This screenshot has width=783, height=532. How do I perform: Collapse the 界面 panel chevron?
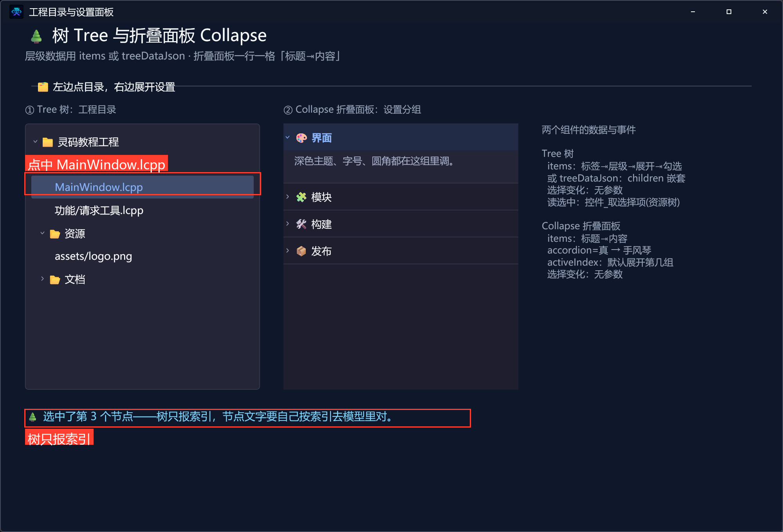click(288, 137)
